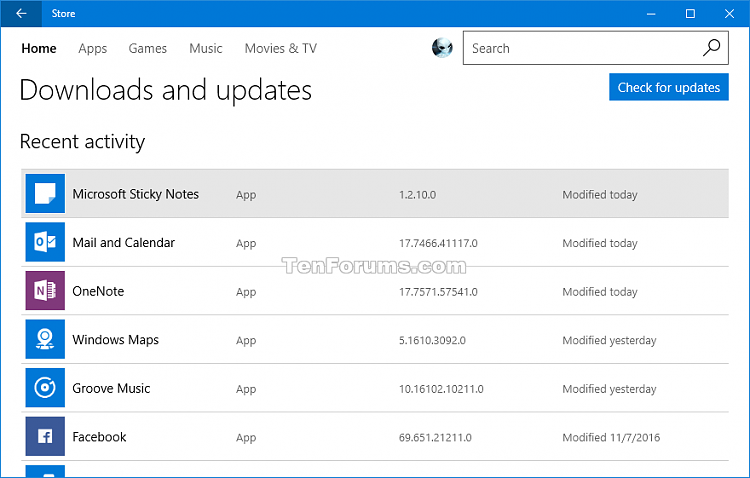Select the Facebook app name
Screen dimensions: 750x478
coord(99,437)
